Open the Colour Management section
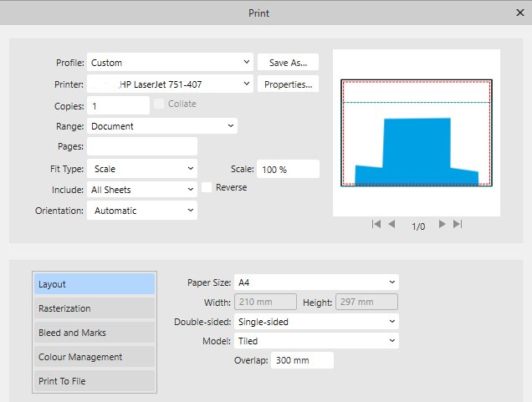 pyautogui.click(x=95, y=357)
